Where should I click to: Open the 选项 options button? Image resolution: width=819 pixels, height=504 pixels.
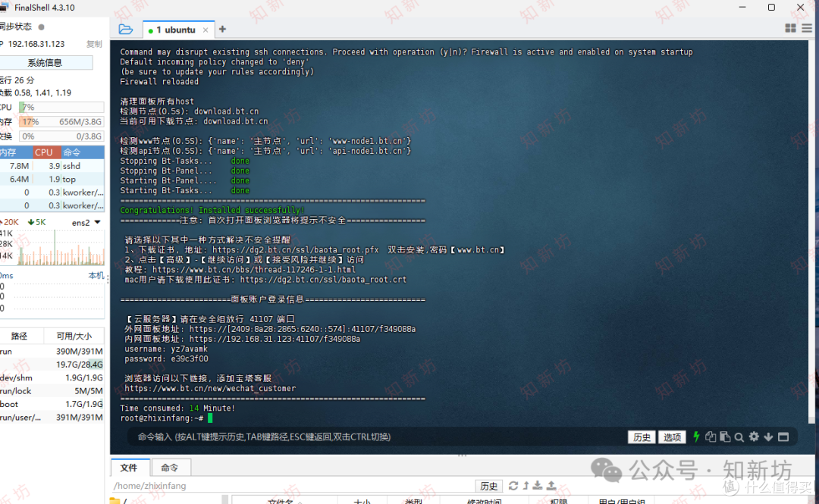pos(672,437)
